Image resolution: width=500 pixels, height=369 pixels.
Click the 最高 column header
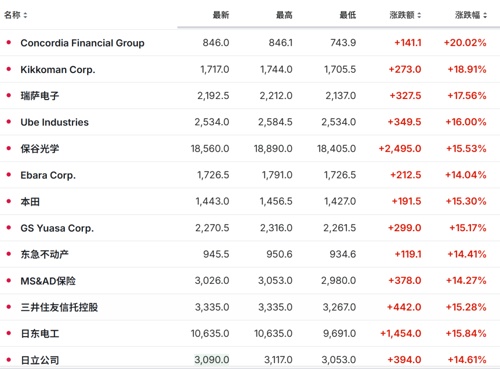tap(284, 15)
